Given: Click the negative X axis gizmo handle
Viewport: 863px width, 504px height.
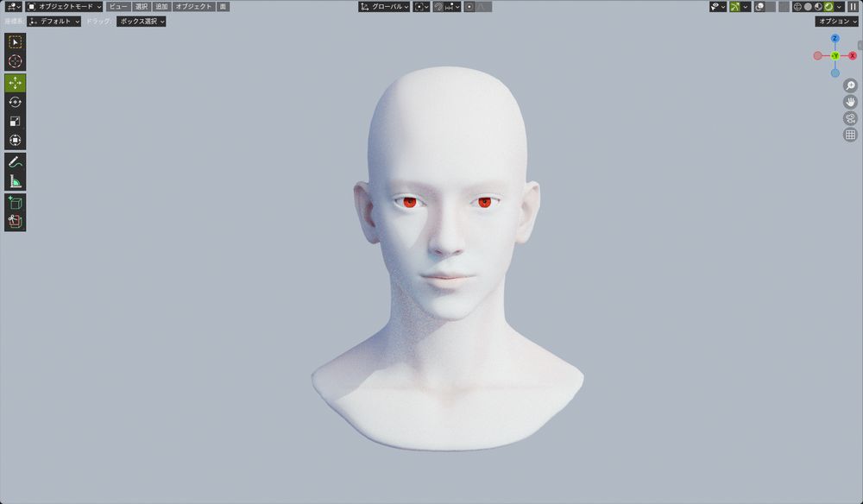Looking at the screenshot, I should pyautogui.click(x=817, y=55).
